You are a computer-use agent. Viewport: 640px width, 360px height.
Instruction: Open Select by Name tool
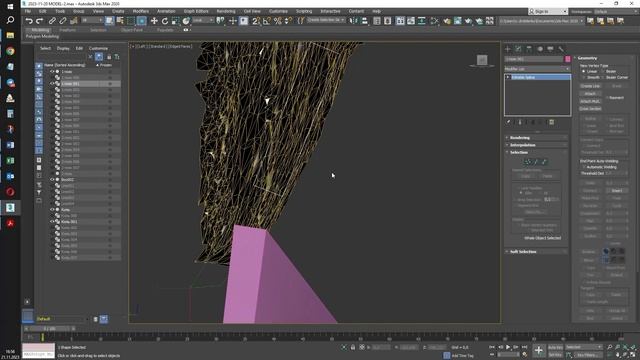[x=120, y=21]
